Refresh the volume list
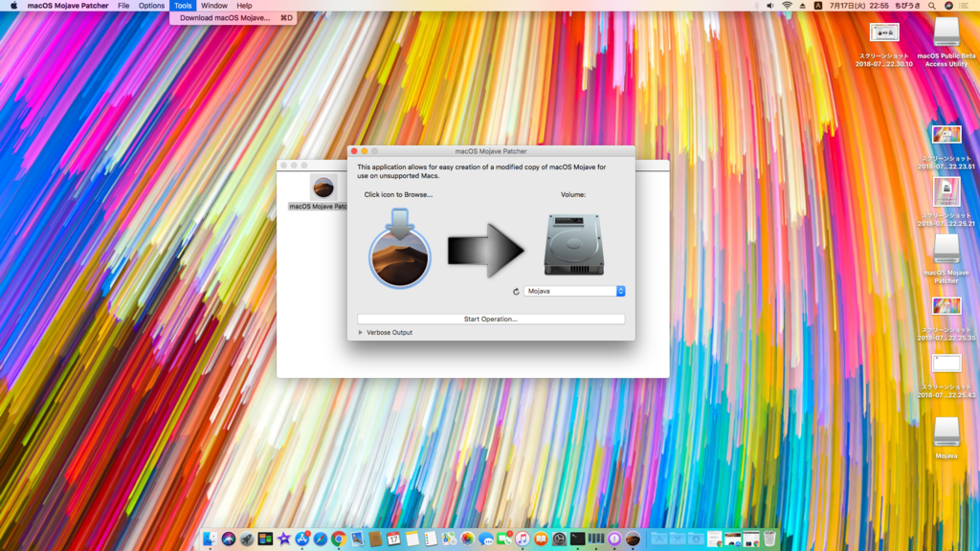This screenshot has height=551, width=980. (516, 291)
